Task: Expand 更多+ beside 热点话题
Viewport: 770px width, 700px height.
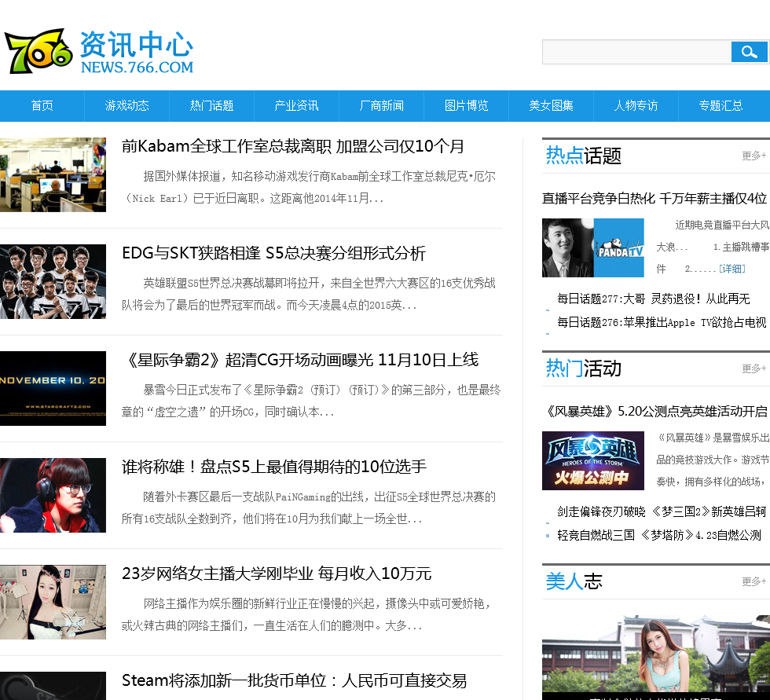Action: tap(753, 156)
